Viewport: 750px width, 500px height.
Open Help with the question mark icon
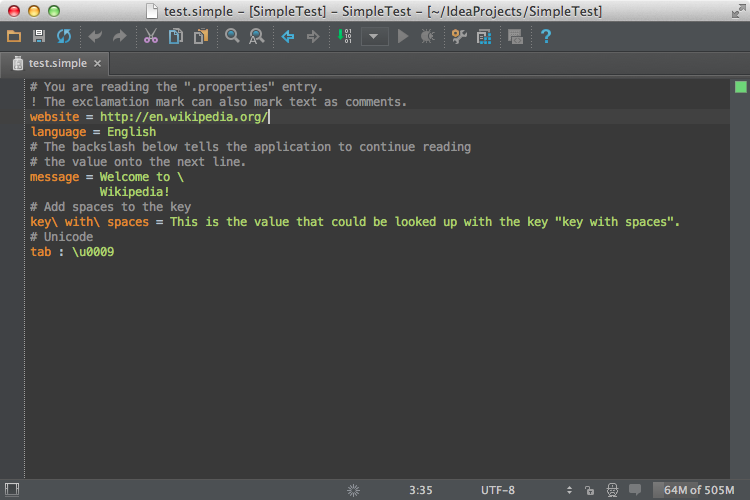tap(546, 37)
